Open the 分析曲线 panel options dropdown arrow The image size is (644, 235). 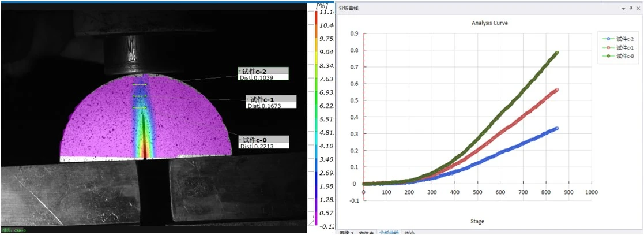click(623, 8)
